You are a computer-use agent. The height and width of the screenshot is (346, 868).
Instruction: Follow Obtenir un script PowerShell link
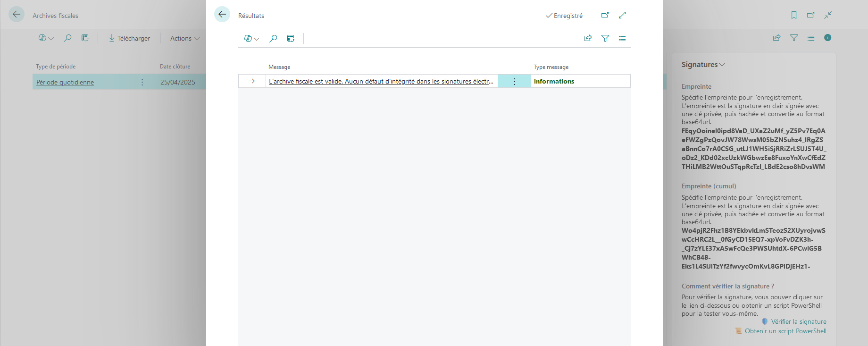coord(785,331)
